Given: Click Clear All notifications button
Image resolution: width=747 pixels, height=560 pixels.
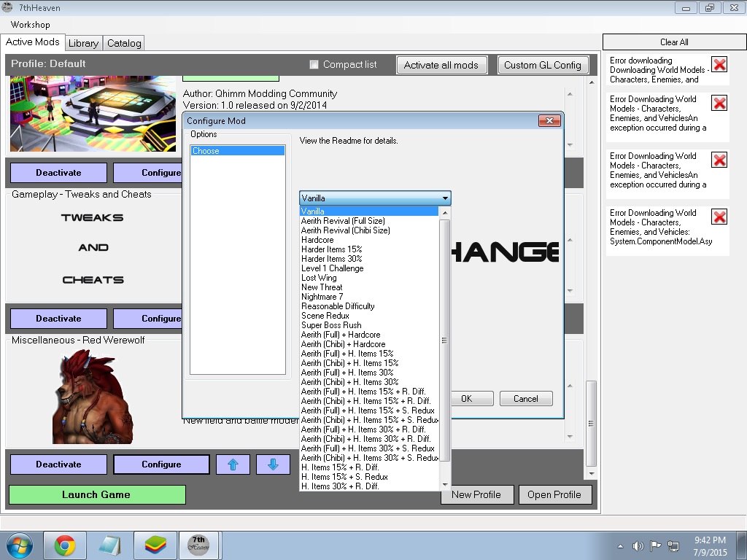Looking at the screenshot, I should 674,42.
